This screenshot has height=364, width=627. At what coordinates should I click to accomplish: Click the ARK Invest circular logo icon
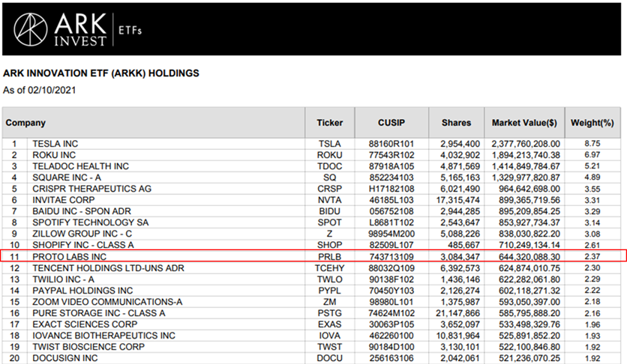coord(31,29)
